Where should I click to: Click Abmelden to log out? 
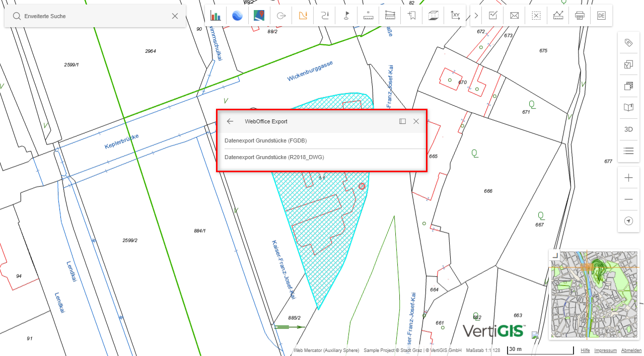[631, 350]
